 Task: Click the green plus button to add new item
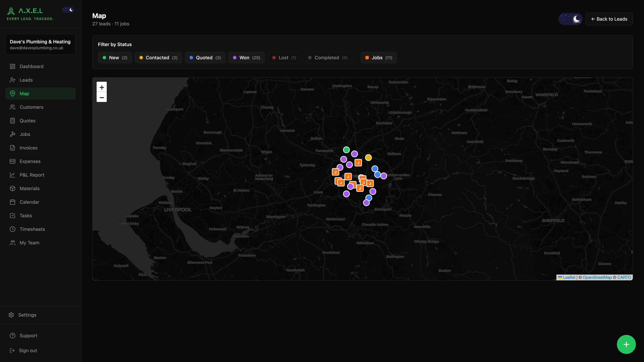[626, 344]
